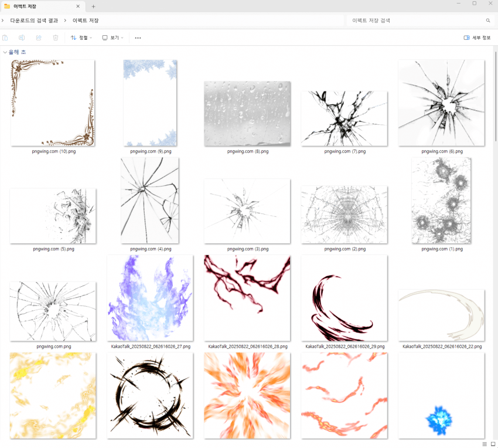Close the 이펙트 저장 tab
The height and width of the screenshot is (448, 498).
(78, 6)
